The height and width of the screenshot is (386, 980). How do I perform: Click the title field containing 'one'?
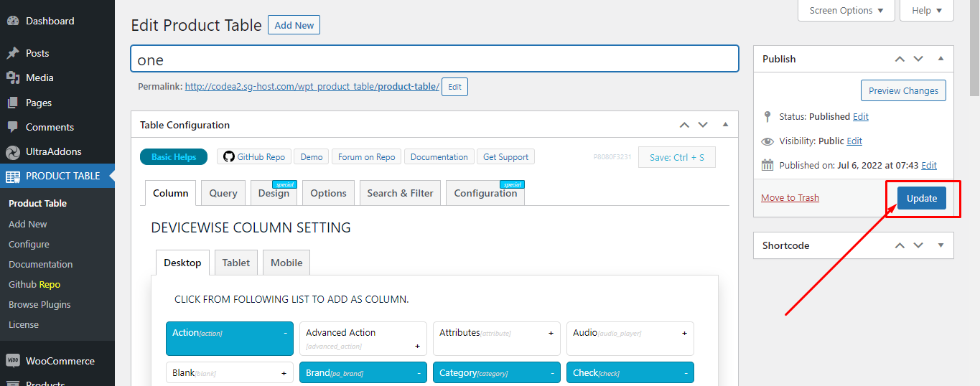click(x=434, y=59)
